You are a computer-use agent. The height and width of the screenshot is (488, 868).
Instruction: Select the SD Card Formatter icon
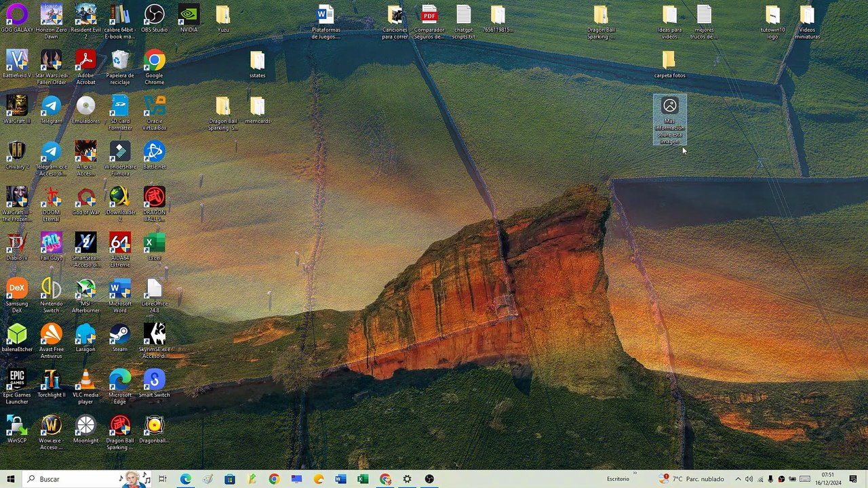pos(120,113)
